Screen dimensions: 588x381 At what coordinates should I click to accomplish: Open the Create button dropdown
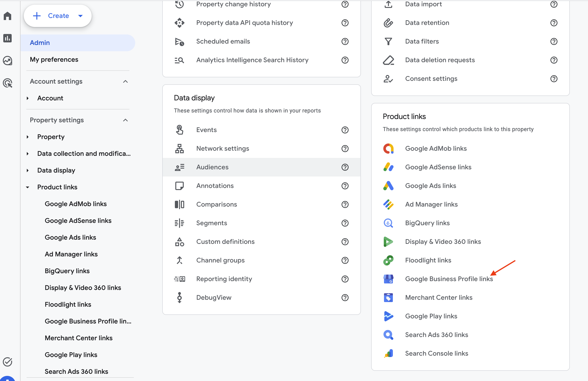pyautogui.click(x=80, y=16)
